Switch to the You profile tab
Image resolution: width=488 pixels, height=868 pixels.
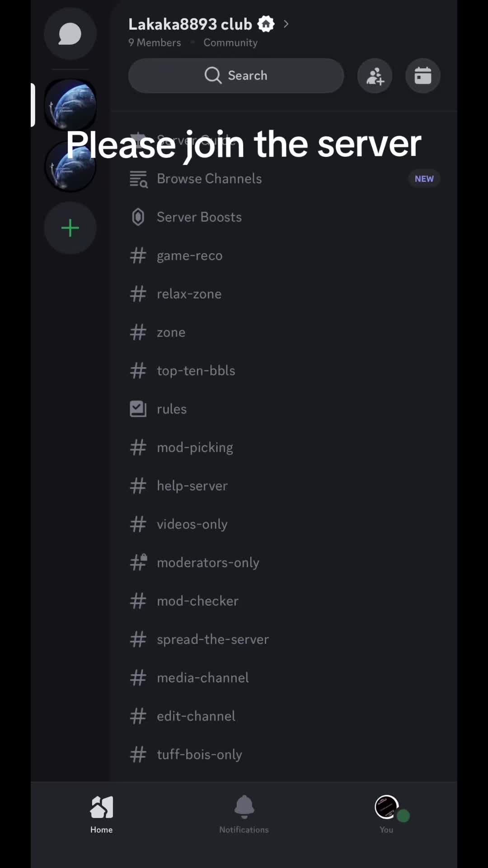click(x=387, y=814)
